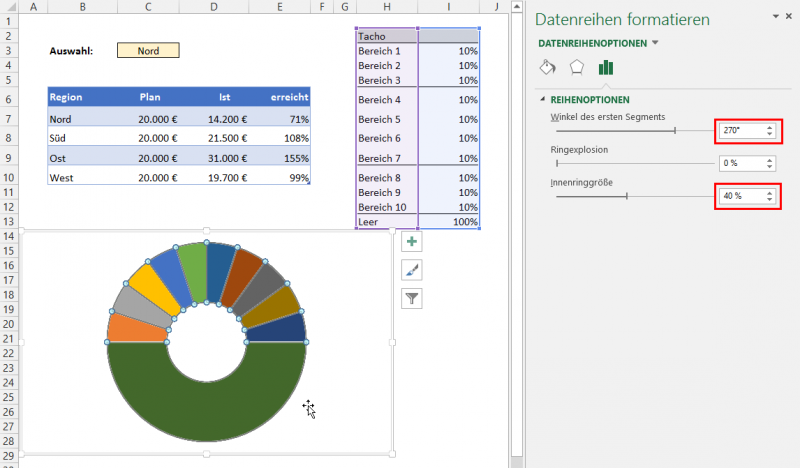Viewport: 800px width, 468px height.
Task: Increase the Ringexplosion spinner value
Action: pos(768,159)
